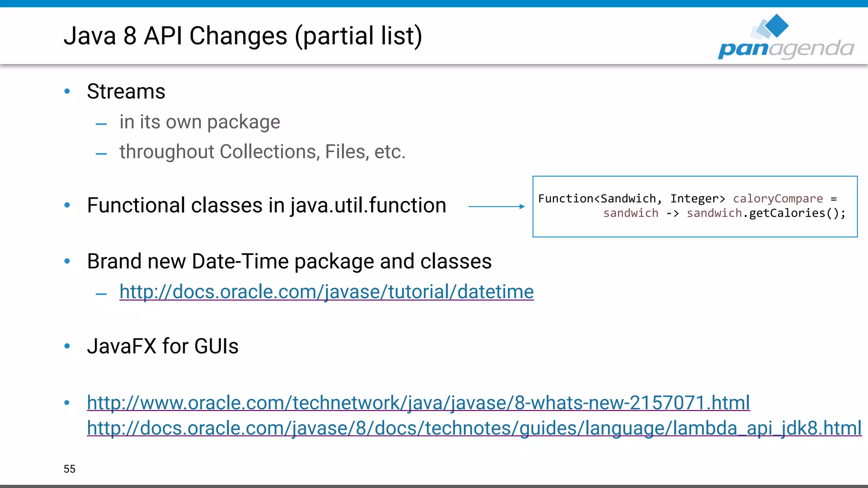Click the slide title 'Java 8 API Changes'
This screenshot has height=488, width=868.
click(x=243, y=36)
